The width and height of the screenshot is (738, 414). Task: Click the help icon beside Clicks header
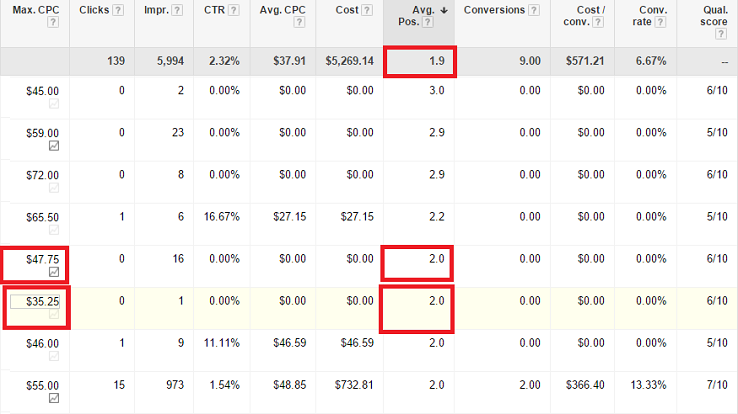coord(117,11)
